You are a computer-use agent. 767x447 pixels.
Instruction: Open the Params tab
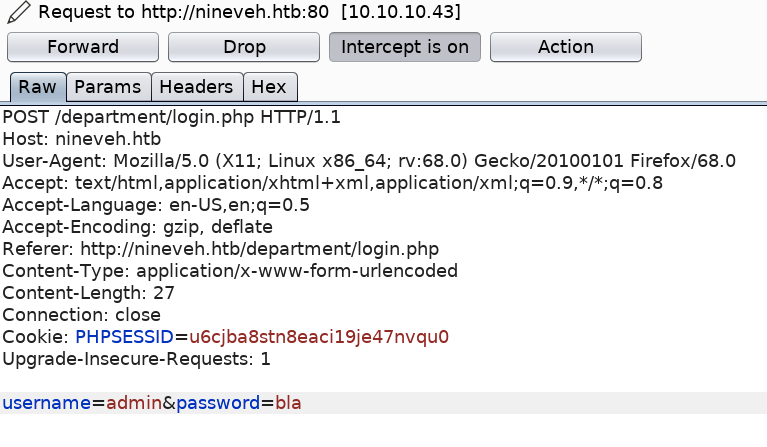click(108, 87)
